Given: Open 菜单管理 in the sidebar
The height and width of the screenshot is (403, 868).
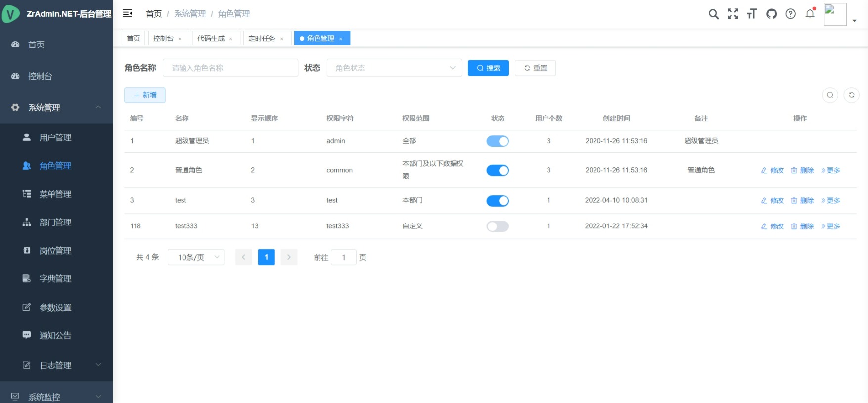Looking at the screenshot, I should (x=55, y=194).
